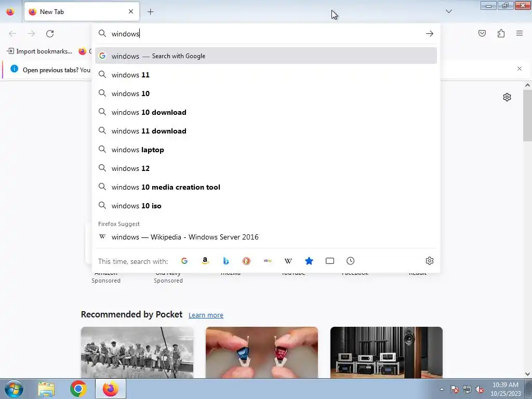
Task: Select 'windows — Search with Google' suggestion
Action: (266, 56)
